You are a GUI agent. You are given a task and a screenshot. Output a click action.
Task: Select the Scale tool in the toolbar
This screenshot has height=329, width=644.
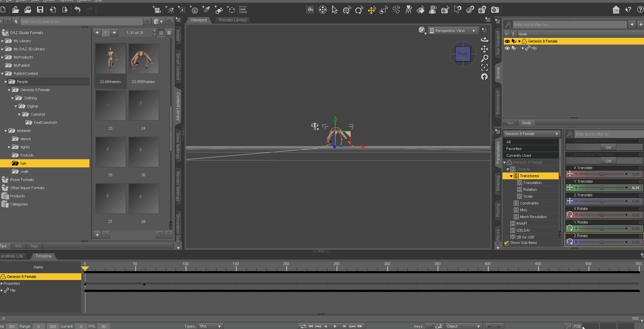[x=384, y=10]
